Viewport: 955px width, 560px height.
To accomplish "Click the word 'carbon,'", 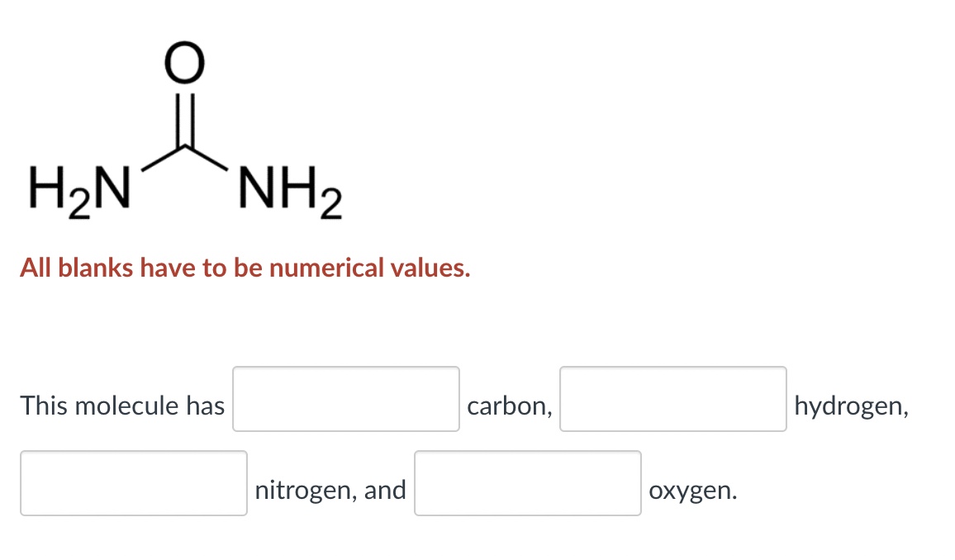I will coord(509,406).
